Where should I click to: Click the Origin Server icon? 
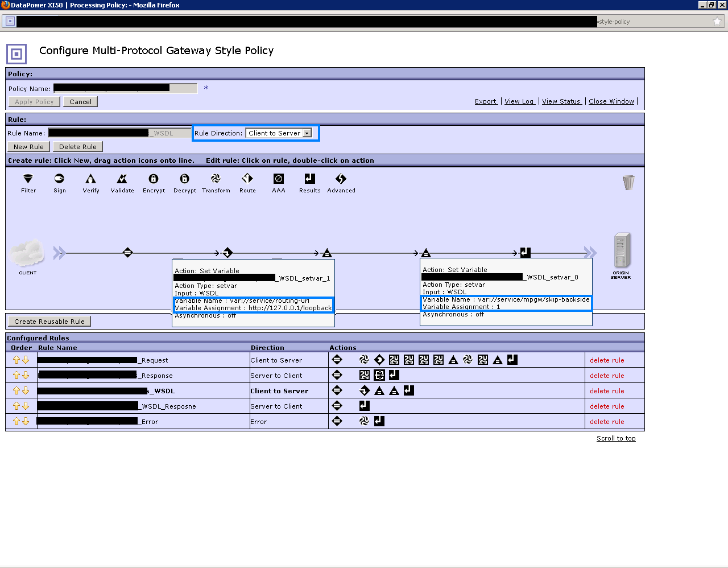pyautogui.click(x=622, y=250)
